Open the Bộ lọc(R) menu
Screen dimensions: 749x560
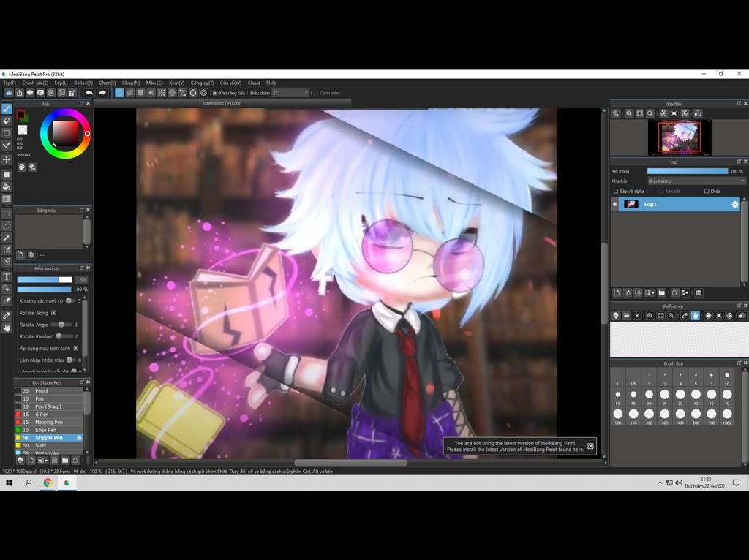pyautogui.click(x=83, y=83)
